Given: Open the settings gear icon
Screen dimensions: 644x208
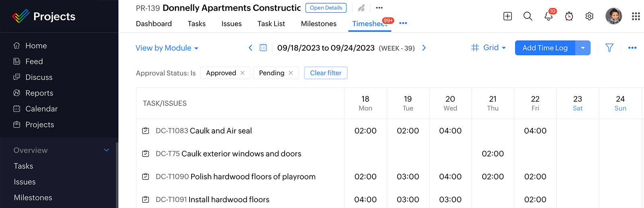Looking at the screenshot, I should pyautogui.click(x=589, y=16).
